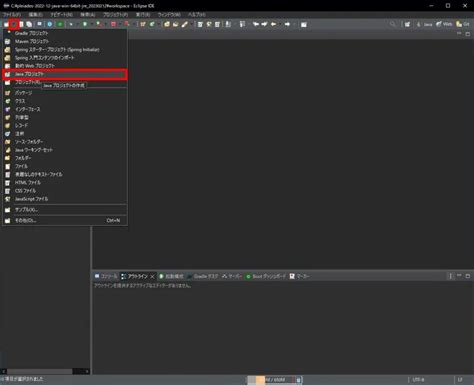Click the Open Type toolbar icon
Image resolution: width=474 pixels, height=385 pixels.
167,24
